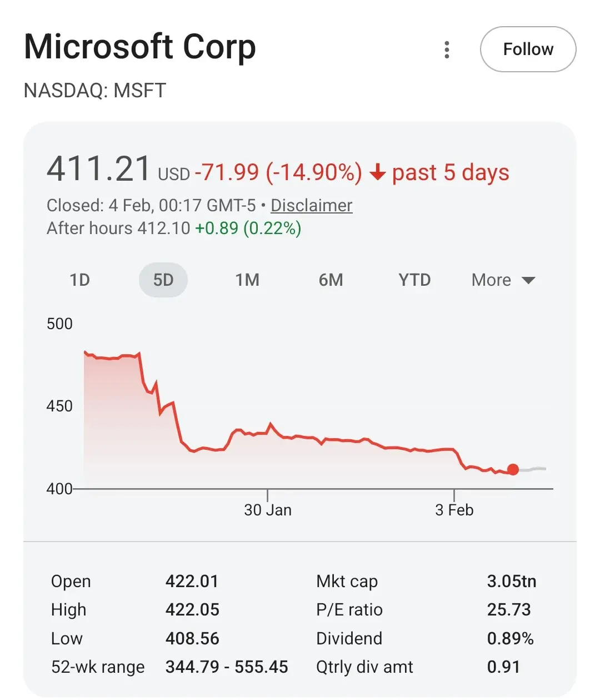Switch to the YTD chart range

[x=414, y=280]
